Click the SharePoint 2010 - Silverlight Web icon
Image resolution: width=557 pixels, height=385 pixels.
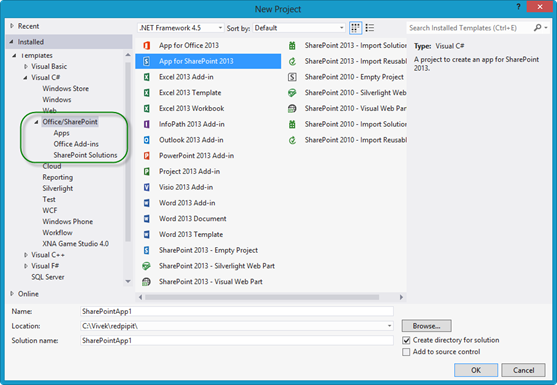point(292,93)
